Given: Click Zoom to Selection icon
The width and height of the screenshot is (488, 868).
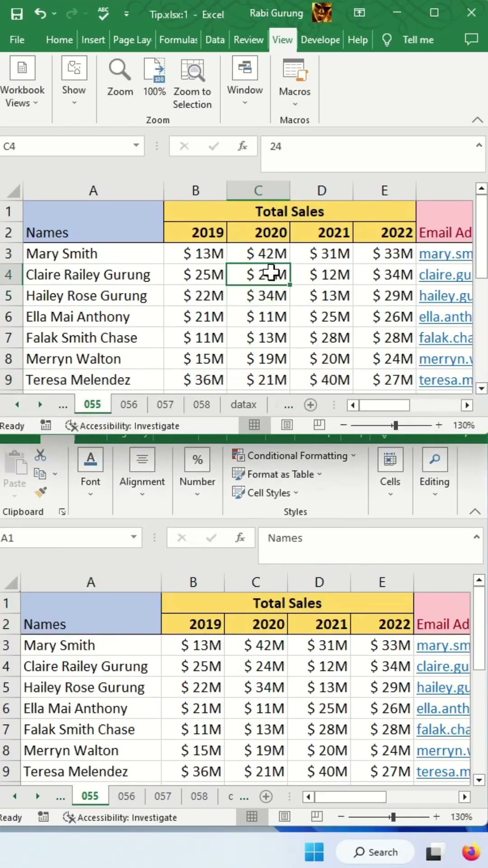Looking at the screenshot, I should point(192,84).
